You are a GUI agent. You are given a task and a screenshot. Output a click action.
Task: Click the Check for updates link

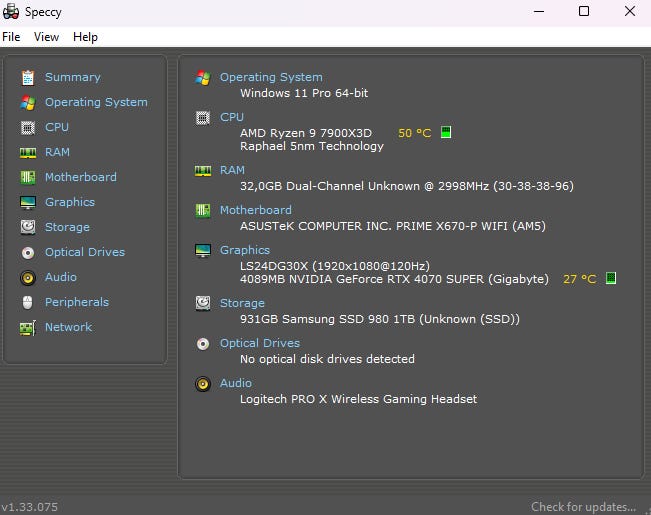click(583, 507)
